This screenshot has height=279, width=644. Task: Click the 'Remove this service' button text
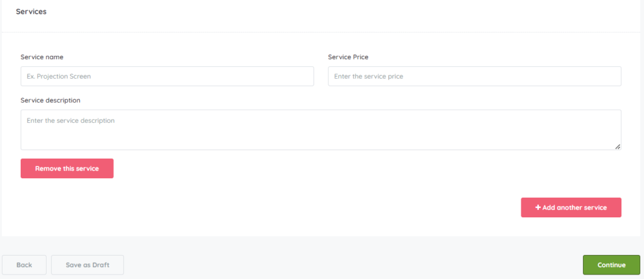[67, 168]
